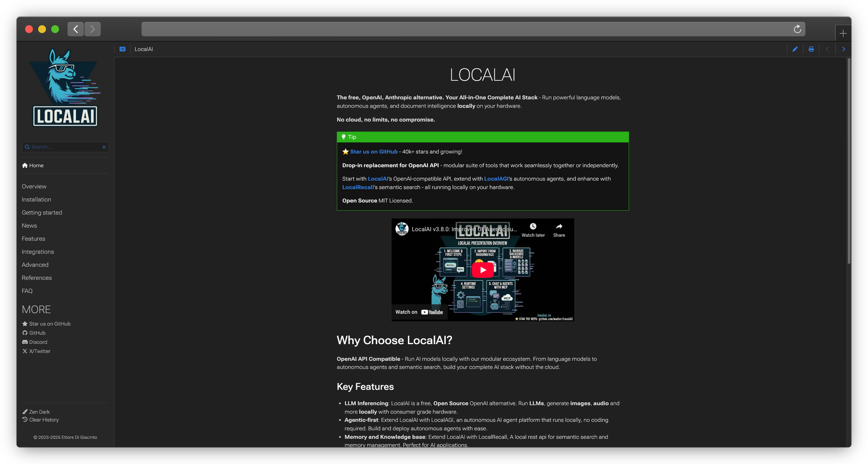This screenshot has height=464, width=868.
Task: Open a new browser tab with plus
Action: 843,33
